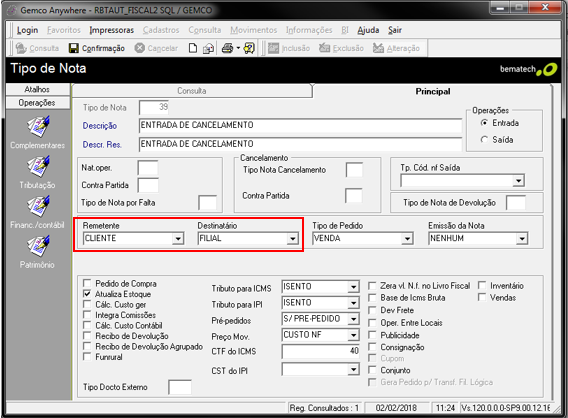Click the Descrição text field

click(x=300, y=125)
